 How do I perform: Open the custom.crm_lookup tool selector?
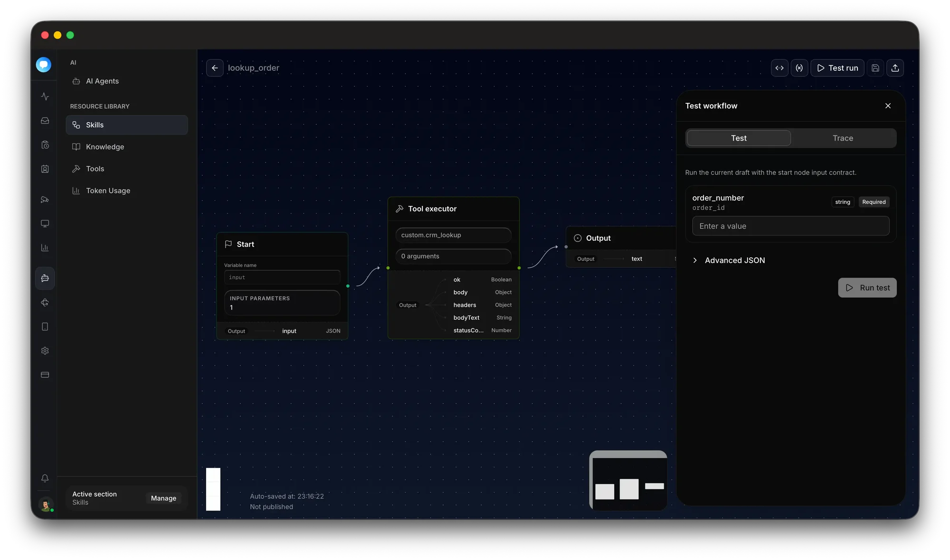coord(453,235)
